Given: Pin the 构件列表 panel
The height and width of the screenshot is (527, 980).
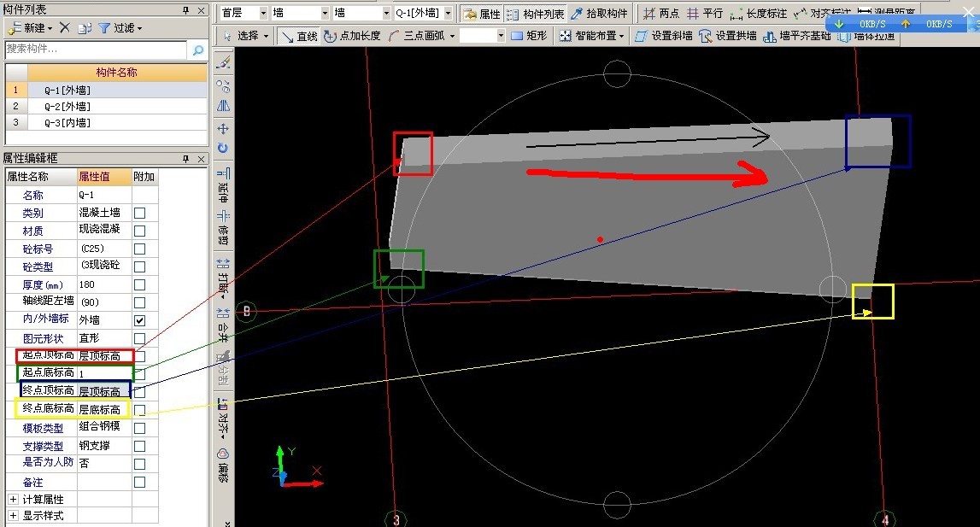Looking at the screenshot, I should click(185, 10).
